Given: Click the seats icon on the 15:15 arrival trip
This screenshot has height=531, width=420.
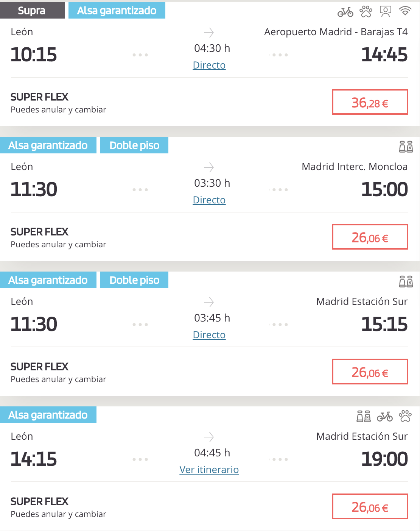Looking at the screenshot, I should click(x=406, y=281).
